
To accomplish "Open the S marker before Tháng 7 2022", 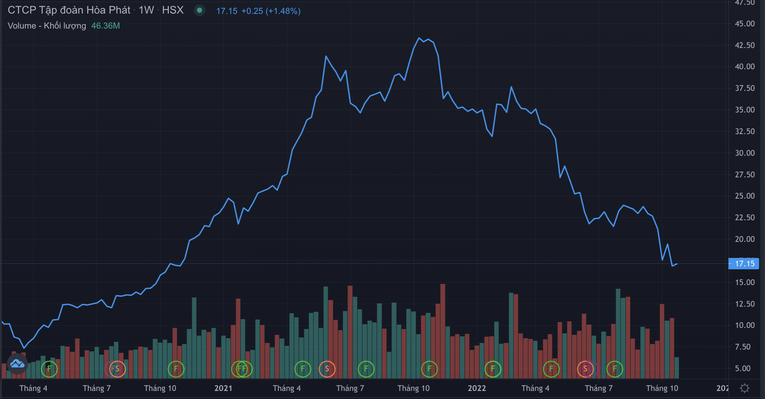I will point(585,369).
